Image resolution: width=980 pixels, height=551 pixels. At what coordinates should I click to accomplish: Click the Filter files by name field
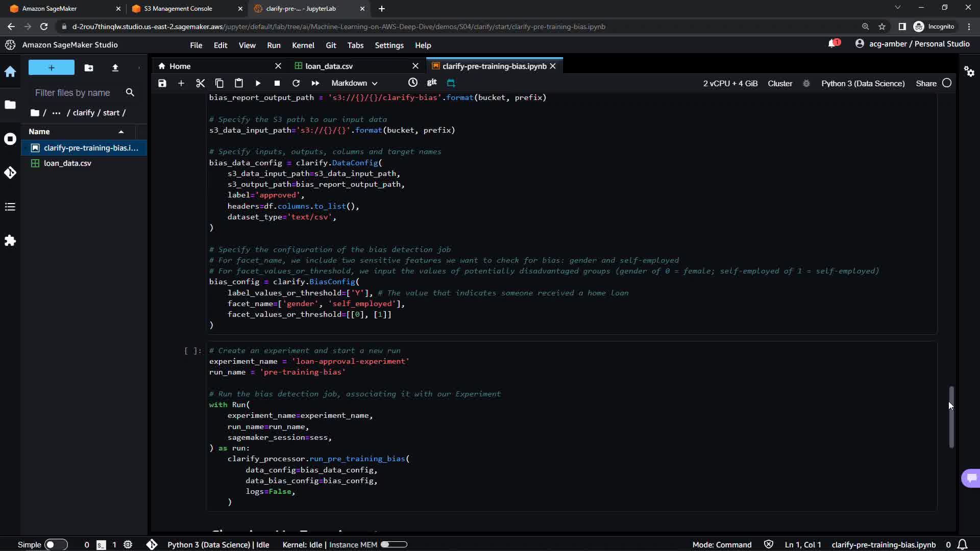[72, 93]
